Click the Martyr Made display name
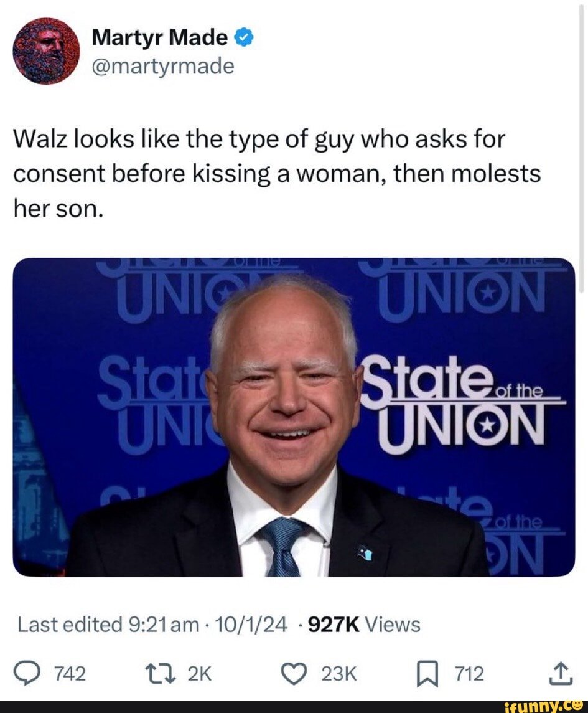 [x=159, y=37]
